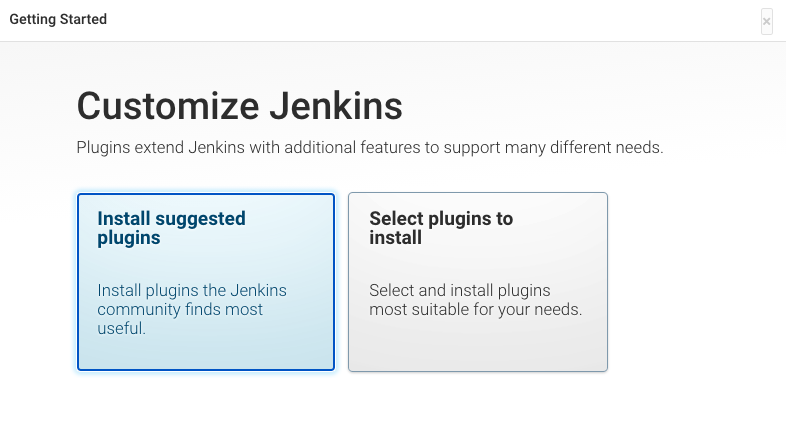The width and height of the screenshot is (786, 441).
Task: Click the Customize Jenkins heading
Action: 240,106
